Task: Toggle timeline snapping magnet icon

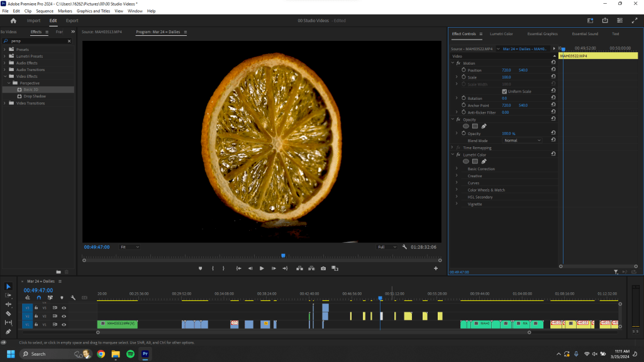Action: (38, 298)
